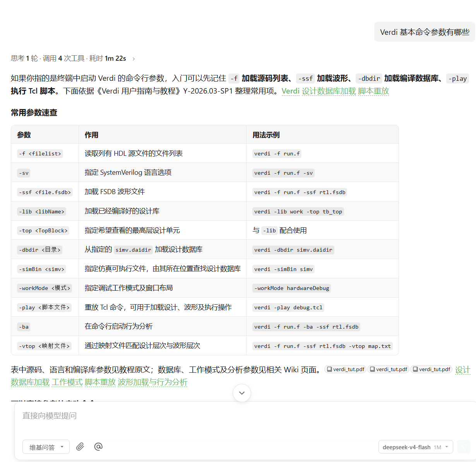Click the '-workMode <模式>' parameter cell
The image size is (476, 462).
click(x=45, y=288)
